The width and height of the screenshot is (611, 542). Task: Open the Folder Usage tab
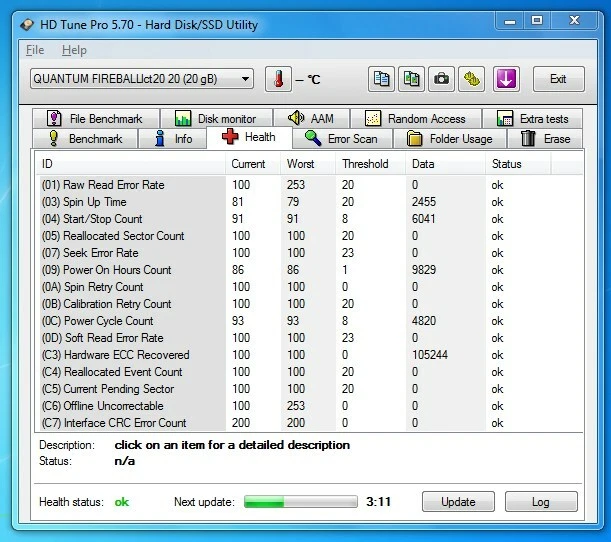pyautogui.click(x=450, y=139)
